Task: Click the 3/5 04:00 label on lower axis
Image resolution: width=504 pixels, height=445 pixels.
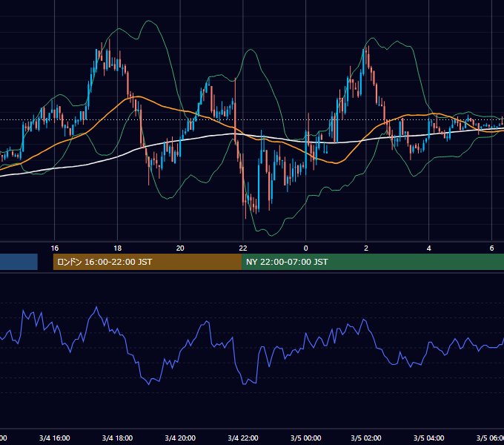Action: click(429, 438)
